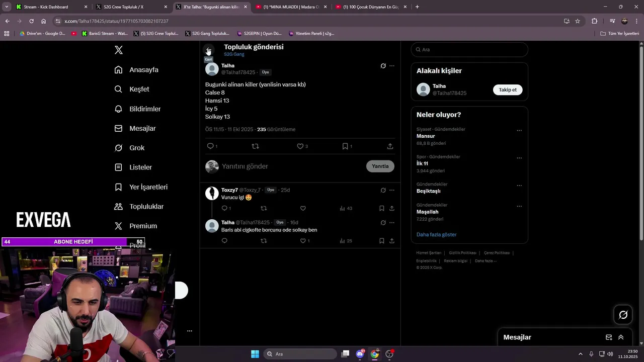
Task: Like Toxzy7's comment
Action: click(303, 208)
